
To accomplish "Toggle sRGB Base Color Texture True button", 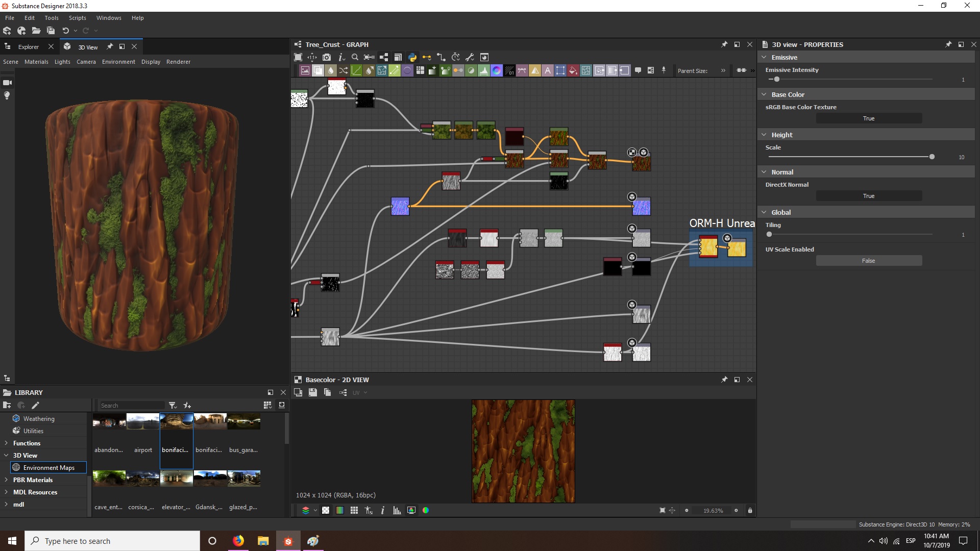I will pos(868,118).
